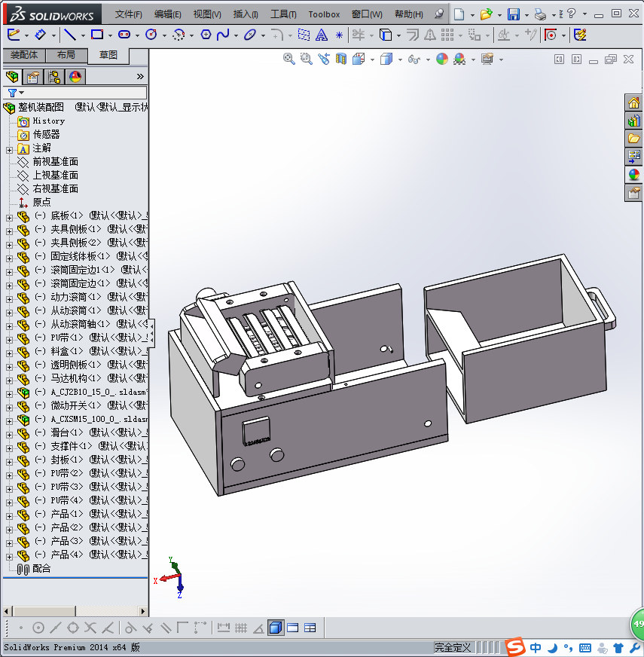Click the 完全定义 status bar text
644x657 pixels.
click(x=453, y=648)
